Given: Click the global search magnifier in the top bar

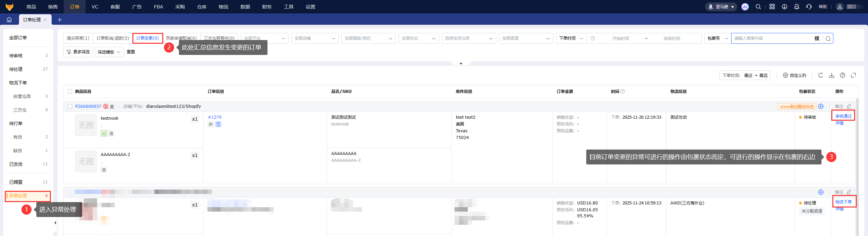Looking at the screenshot, I should (758, 7).
